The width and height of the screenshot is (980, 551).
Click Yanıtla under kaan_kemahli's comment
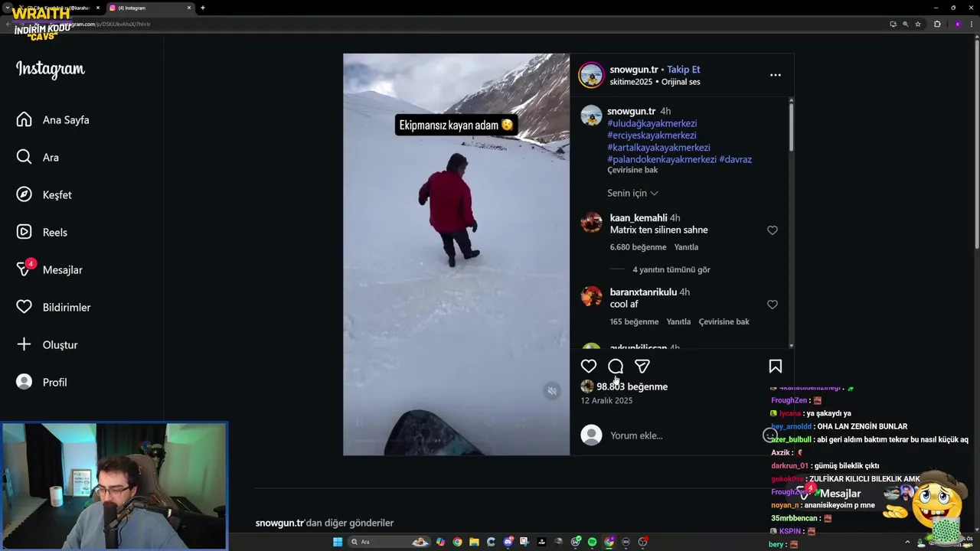coord(686,247)
